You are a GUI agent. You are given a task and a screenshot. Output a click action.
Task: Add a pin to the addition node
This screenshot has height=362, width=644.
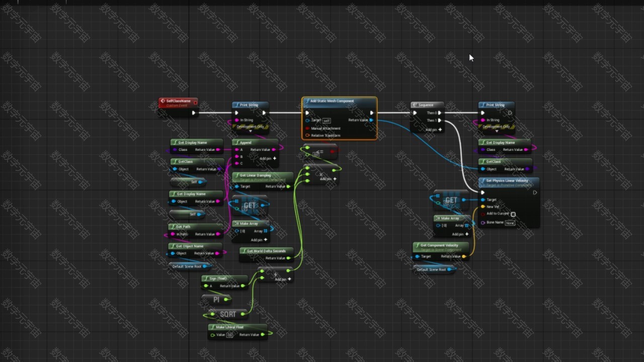pyautogui.click(x=283, y=279)
